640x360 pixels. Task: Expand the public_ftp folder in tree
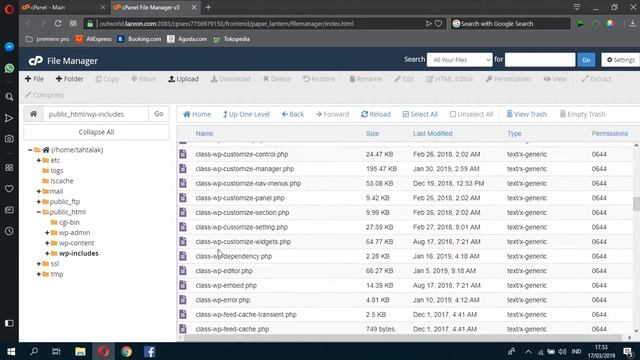[39, 202]
